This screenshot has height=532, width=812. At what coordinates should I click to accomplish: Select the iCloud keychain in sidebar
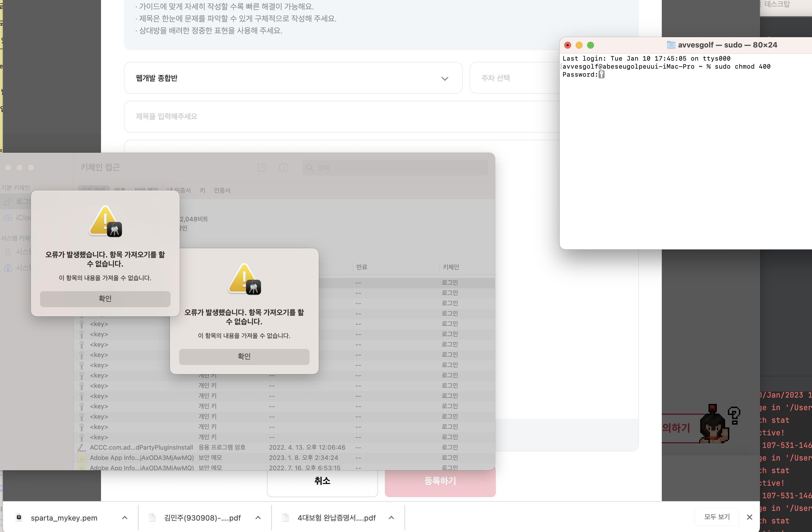tap(18, 218)
